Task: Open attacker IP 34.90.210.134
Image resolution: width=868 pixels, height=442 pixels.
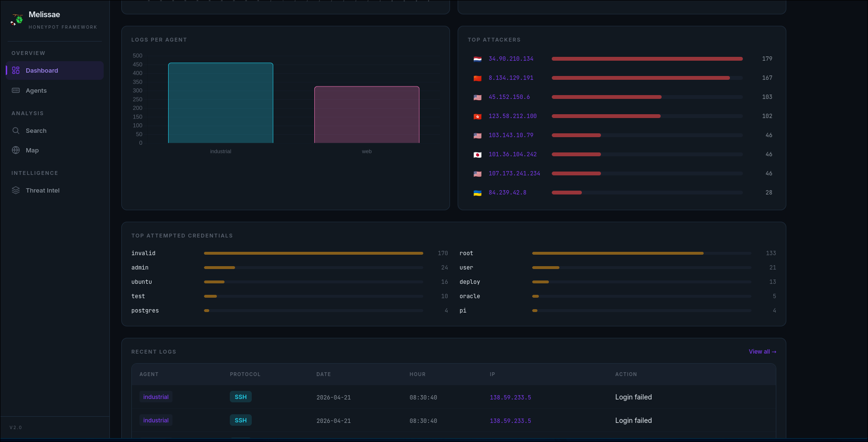Action: coord(511,59)
